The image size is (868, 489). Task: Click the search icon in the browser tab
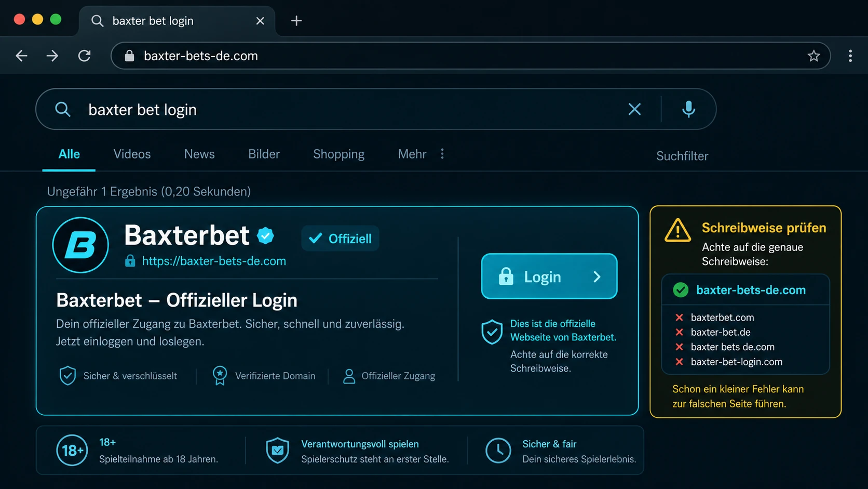97,21
